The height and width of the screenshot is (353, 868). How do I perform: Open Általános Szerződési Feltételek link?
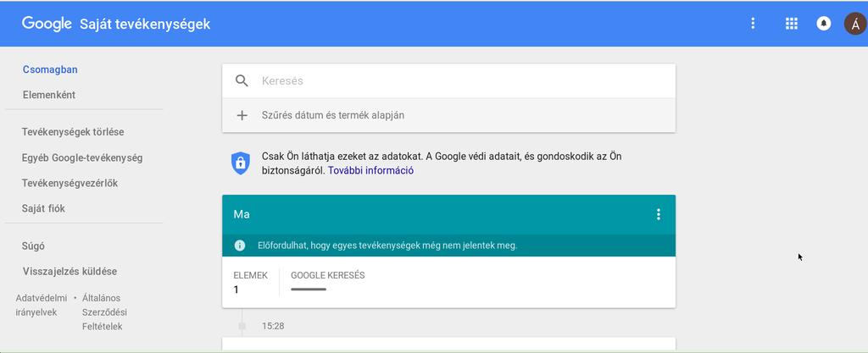click(104, 312)
